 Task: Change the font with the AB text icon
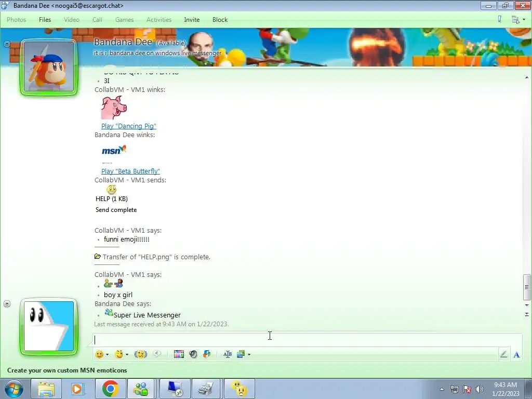228,354
